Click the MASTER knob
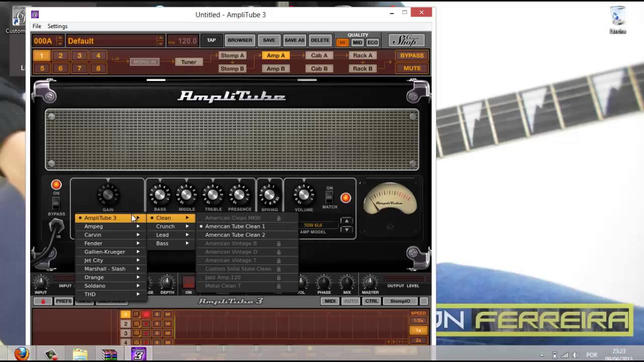Image resolution: width=644 pixels, height=362 pixels. [370, 282]
